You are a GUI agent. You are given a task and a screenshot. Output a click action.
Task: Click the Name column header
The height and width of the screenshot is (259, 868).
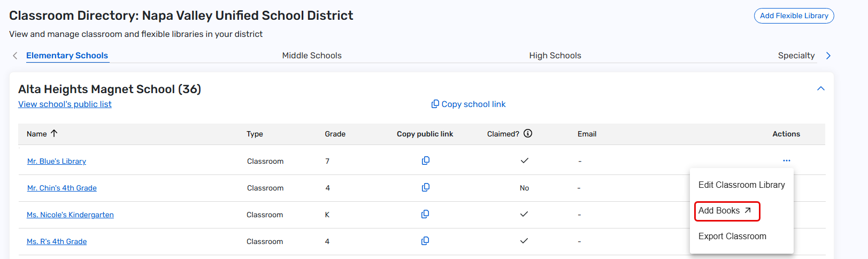[37, 134]
